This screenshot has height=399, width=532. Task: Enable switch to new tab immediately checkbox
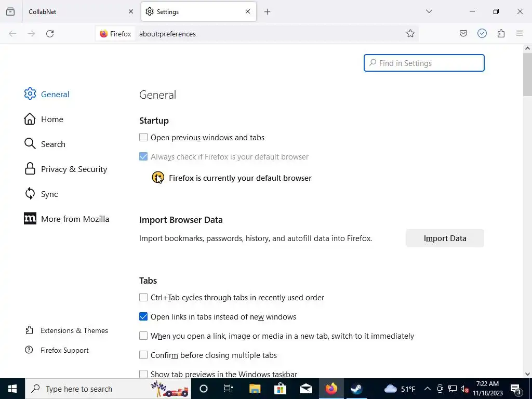143,336
